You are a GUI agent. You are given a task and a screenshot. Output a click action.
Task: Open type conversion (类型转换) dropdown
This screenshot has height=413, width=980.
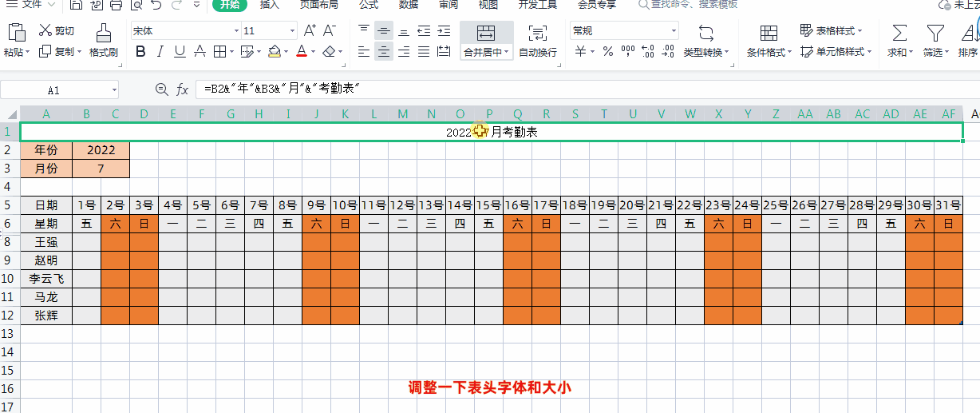coord(706,41)
